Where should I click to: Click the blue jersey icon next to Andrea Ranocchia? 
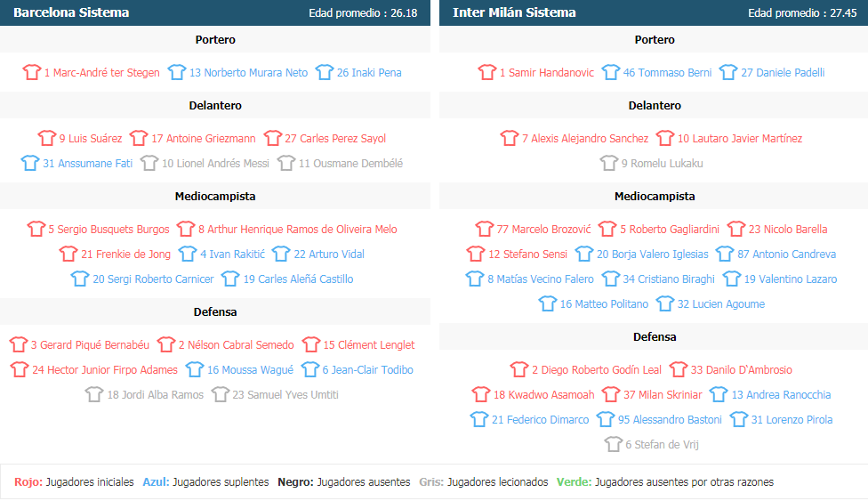point(719,395)
